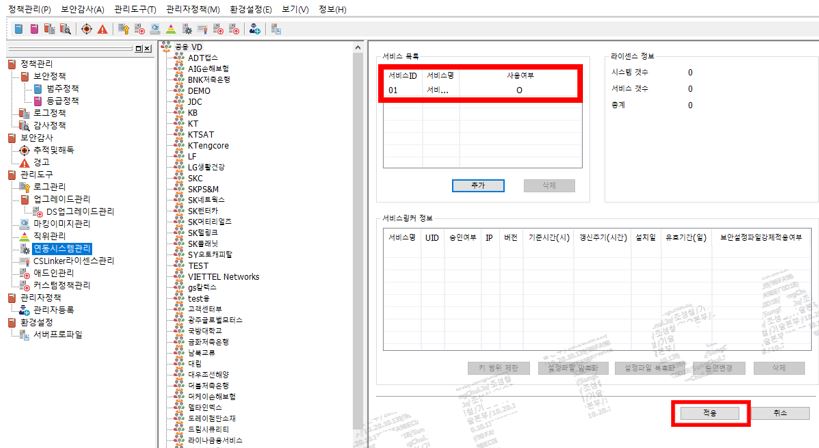Open the 정책관리(P) menu

(x=30, y=9)
